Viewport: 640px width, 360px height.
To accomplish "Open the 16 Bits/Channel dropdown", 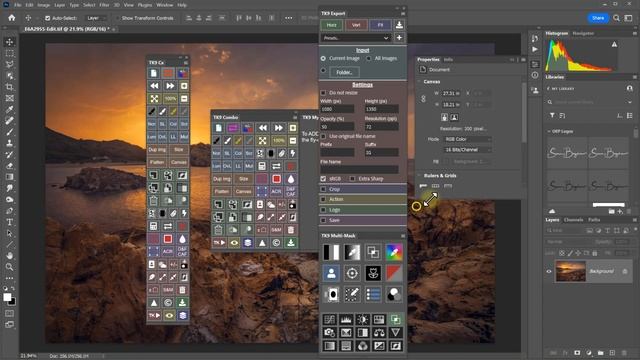I will point(467,150).
